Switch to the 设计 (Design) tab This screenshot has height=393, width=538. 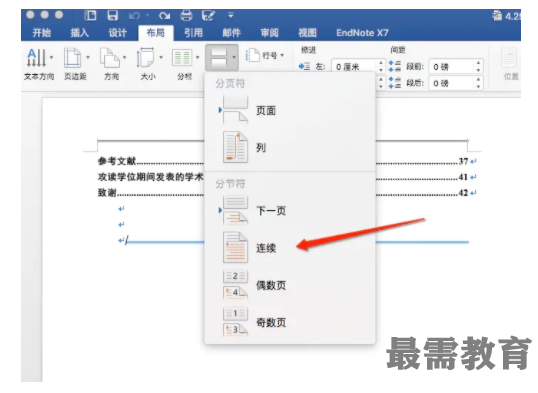[x=118, y=33]
